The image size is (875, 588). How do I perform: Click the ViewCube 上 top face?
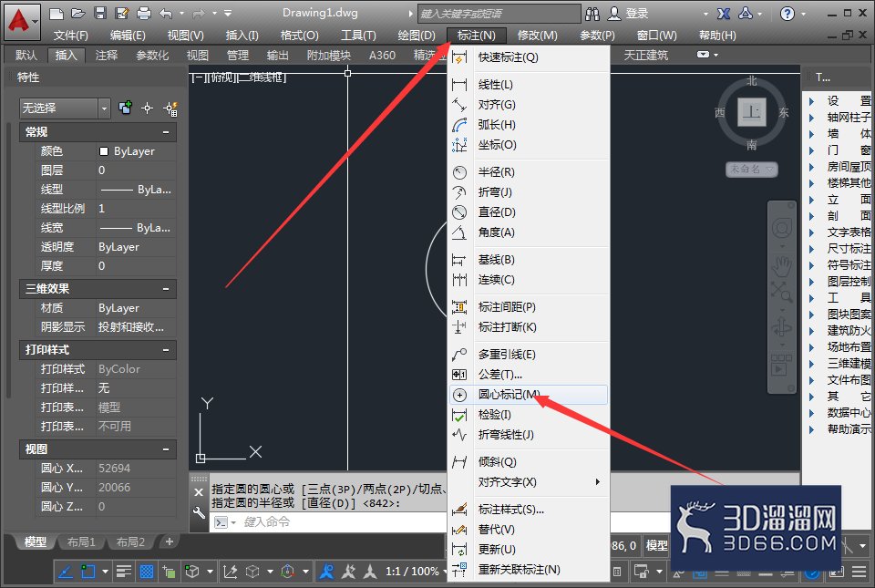[x=752, y=112]
